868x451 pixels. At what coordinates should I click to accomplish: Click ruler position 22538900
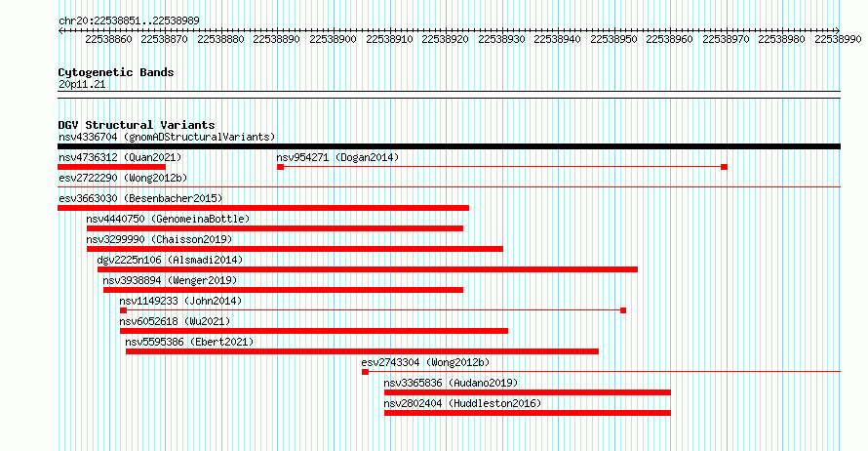[333, 39]
